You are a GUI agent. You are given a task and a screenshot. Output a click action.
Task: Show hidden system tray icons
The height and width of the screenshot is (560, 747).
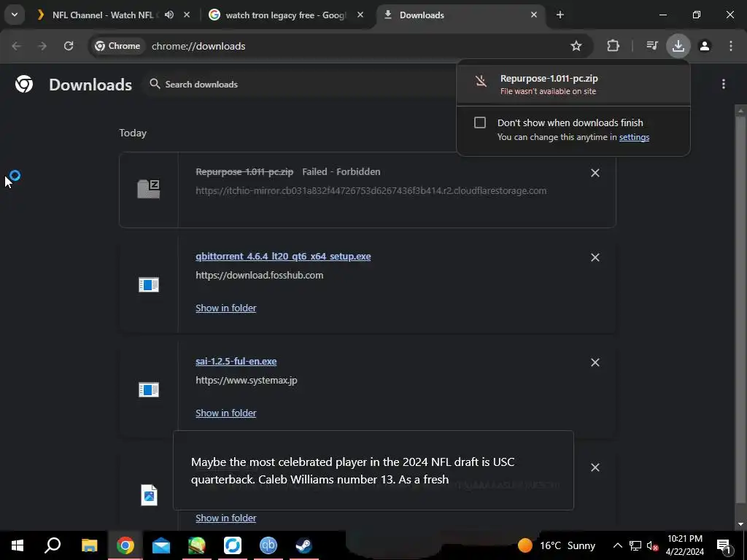(617, 545)
